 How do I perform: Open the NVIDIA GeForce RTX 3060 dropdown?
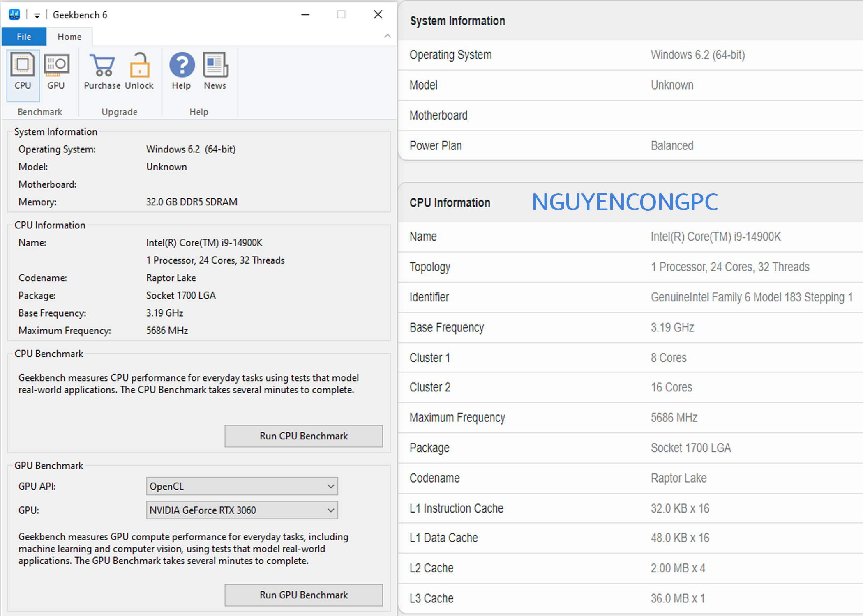[x=330, y=510]
